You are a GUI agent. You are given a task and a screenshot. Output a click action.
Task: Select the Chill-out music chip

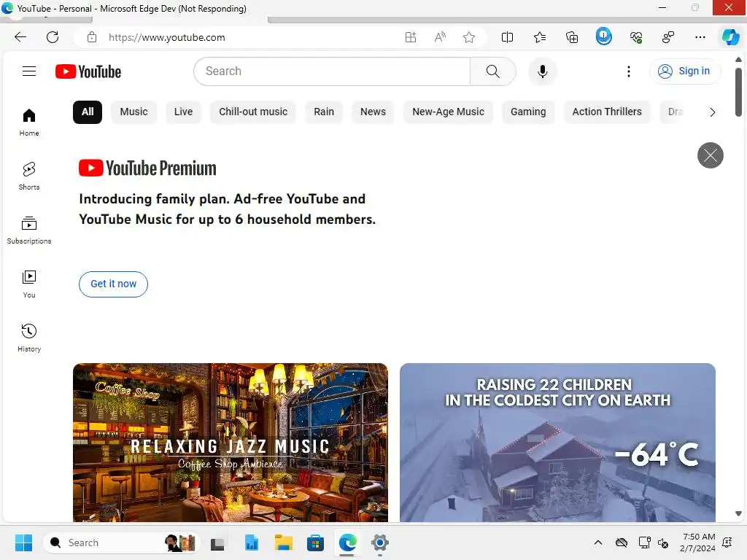(253, 112)
